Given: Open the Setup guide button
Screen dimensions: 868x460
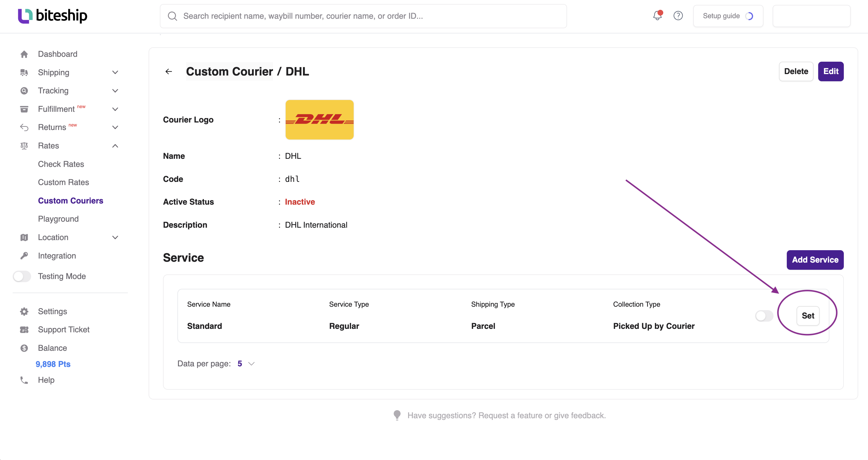Looking at the screenshot, I should [x=728, y=16].
